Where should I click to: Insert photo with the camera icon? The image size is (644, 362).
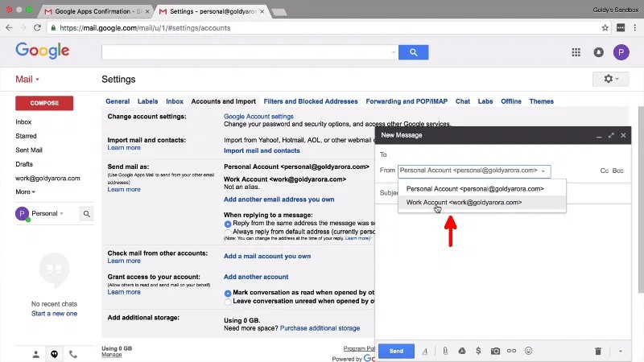[496, 352]
